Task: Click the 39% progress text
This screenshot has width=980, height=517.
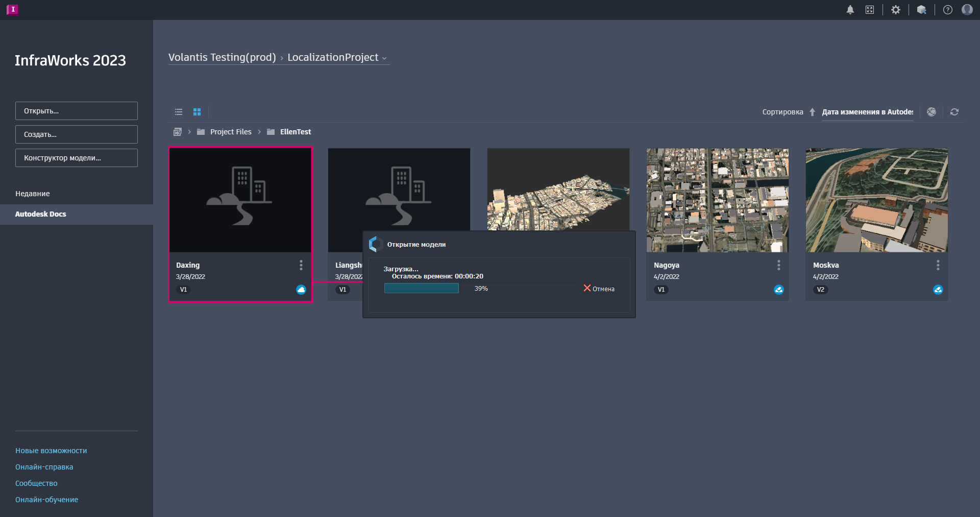Action: (x=481, y=289)
